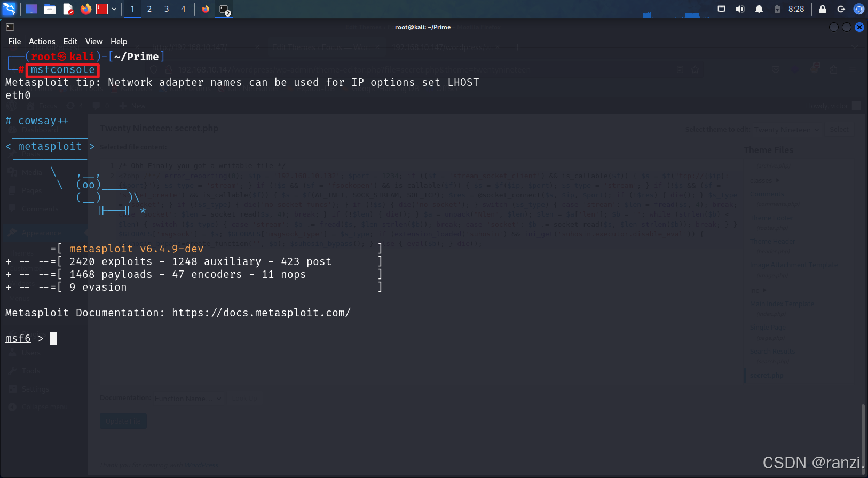Image resolution: width=868 pixels, height=478 pixels.
Task: Launch Firefox from the panel launcher
Action: point(86,9)
